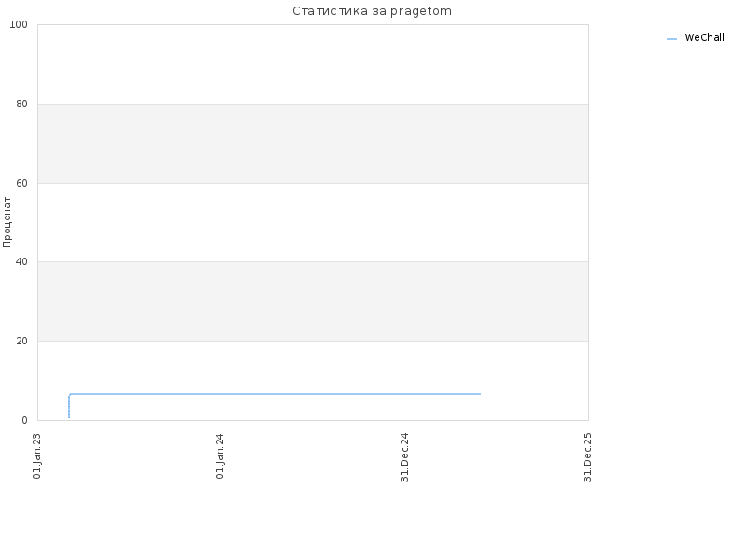Click the right end of the blue line
This screenshot has height=560, width=747.
(480, 394)
